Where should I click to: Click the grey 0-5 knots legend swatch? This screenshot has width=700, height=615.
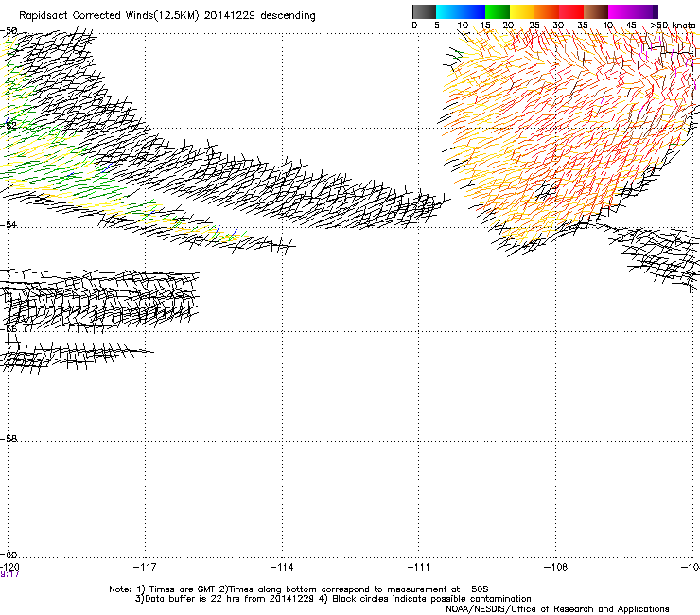click(x=424, y=11)
